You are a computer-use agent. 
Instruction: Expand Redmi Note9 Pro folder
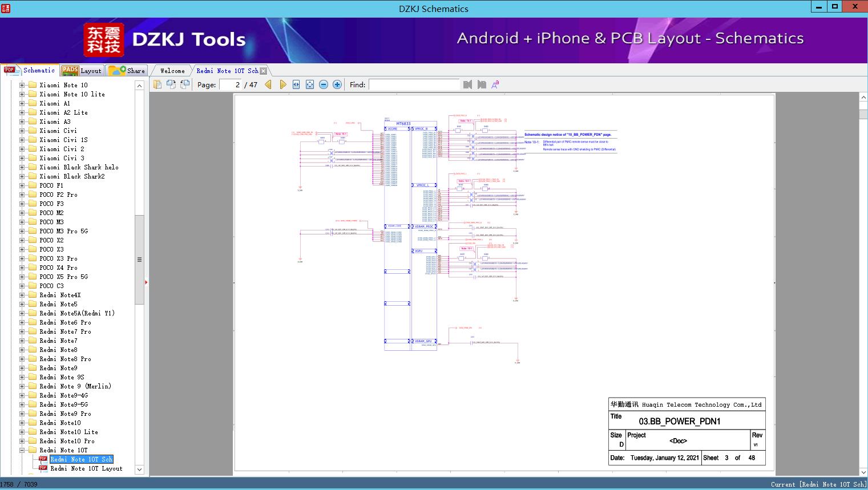pos(22,414)
